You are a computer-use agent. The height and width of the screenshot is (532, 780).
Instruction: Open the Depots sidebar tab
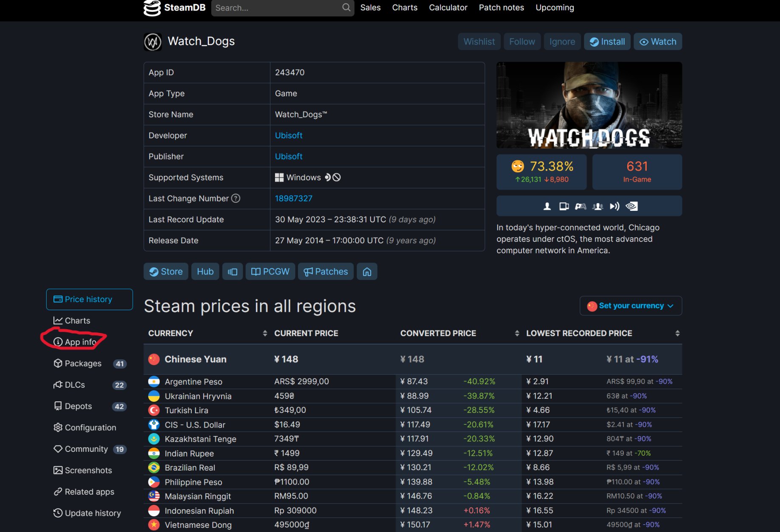coord(90,406)
